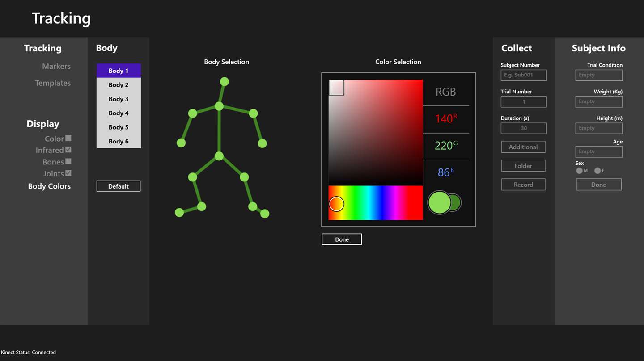Image resolution: width=644 pixels, height=361 pixels.
Task: Uncheck the Infrared display checkbox
Action: [68, 150]
